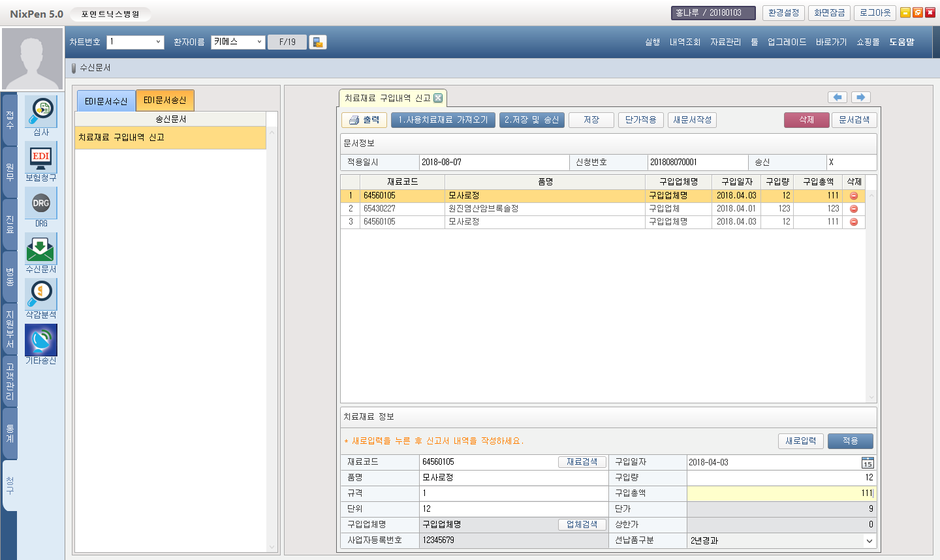This screenshot has height=560, width=940.
Task: Open the 구입일자 calendar picker icon
Action: pyautogui.click(x=867, y=463)
